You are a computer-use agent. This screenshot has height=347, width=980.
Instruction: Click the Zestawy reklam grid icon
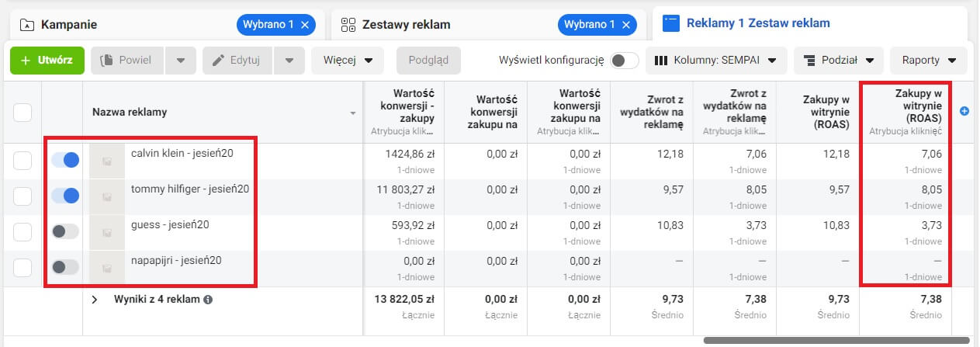coord(348,25)
